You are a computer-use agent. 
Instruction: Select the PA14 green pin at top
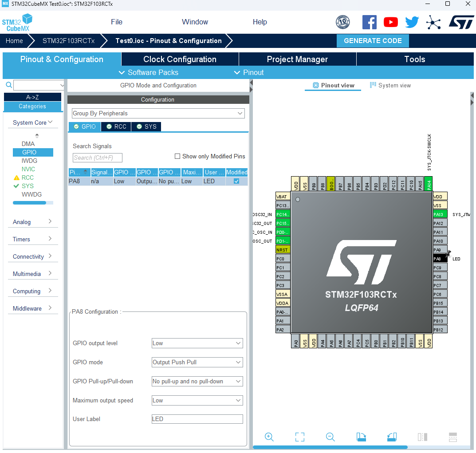click(429, 184)
